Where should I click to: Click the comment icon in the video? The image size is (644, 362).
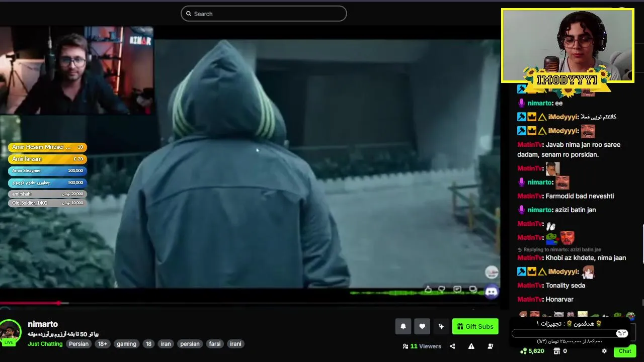click(x=457, y=289)
